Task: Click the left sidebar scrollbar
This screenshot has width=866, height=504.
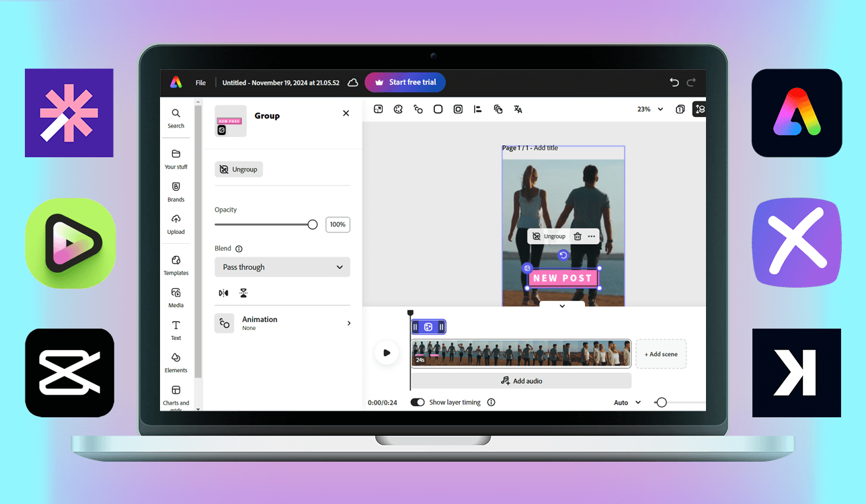Action: (198, 242)
